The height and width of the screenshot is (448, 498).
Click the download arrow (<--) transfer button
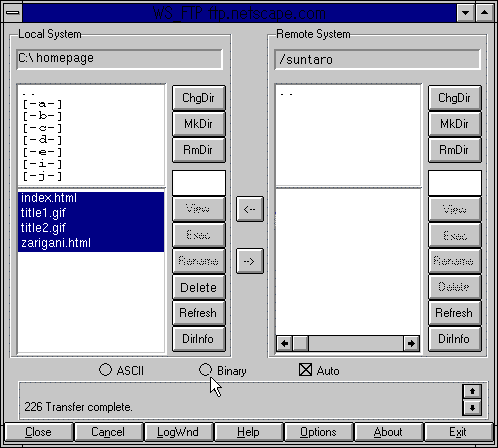click(250, 209)
